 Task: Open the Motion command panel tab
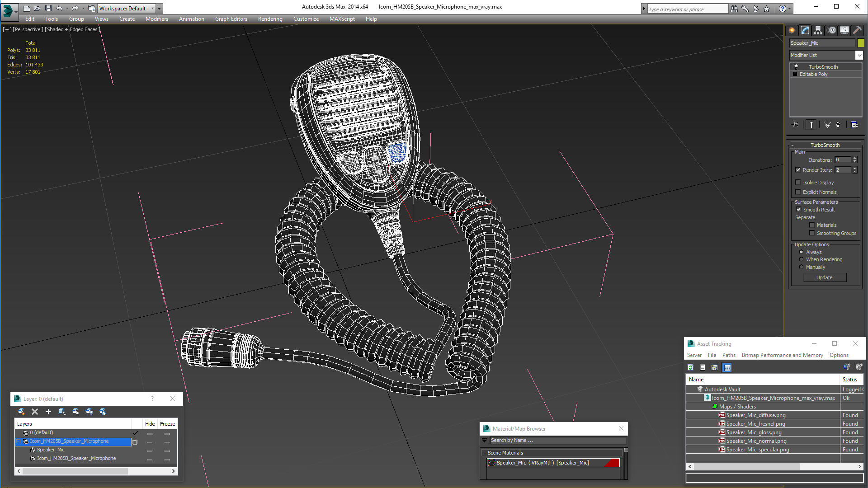click(x=832, y=30)
